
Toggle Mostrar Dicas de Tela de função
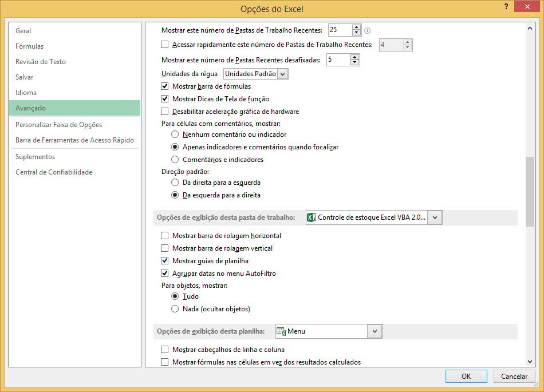165,99
